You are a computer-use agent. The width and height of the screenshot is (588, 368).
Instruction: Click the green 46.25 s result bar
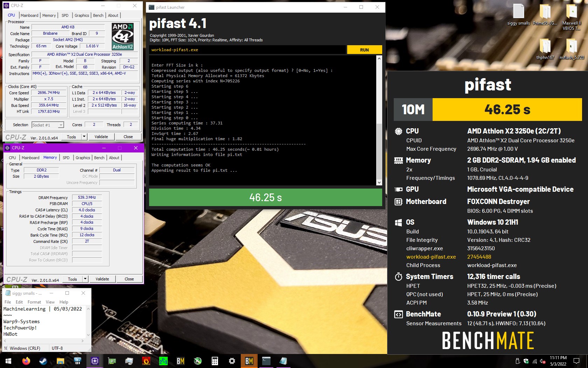tap(265, 198)
